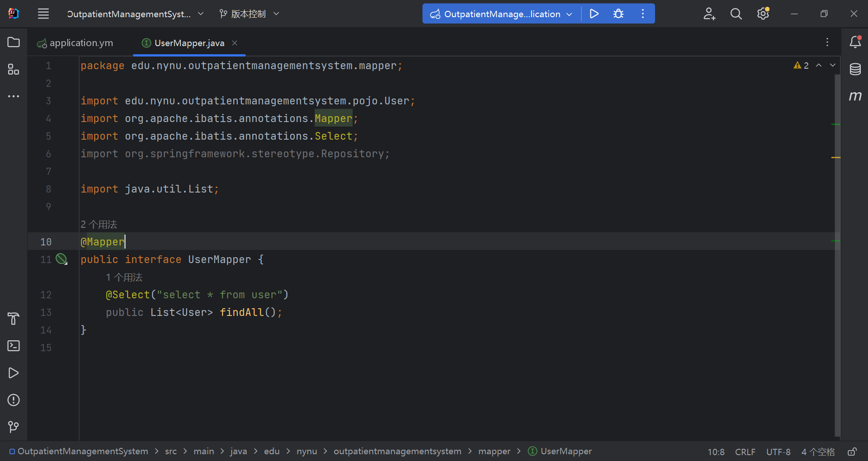The image size is (868, 461).
Task: Click src in the breadcrumb path
Action: 171,451
